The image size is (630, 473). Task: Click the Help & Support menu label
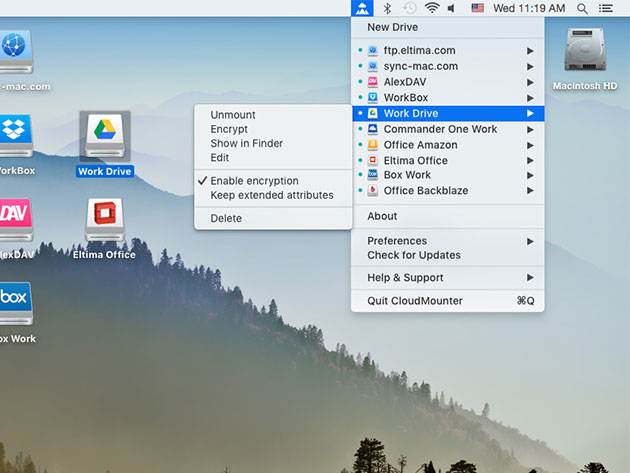pos(405,278)
